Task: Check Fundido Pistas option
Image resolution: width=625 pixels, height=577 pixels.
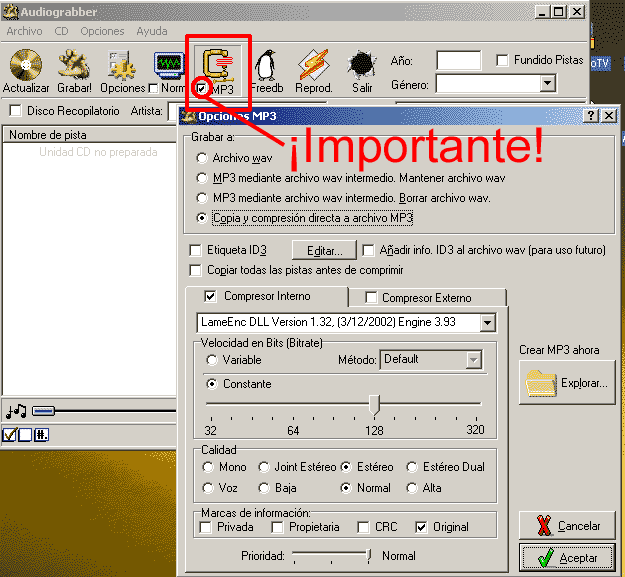Action: [502, 61]
